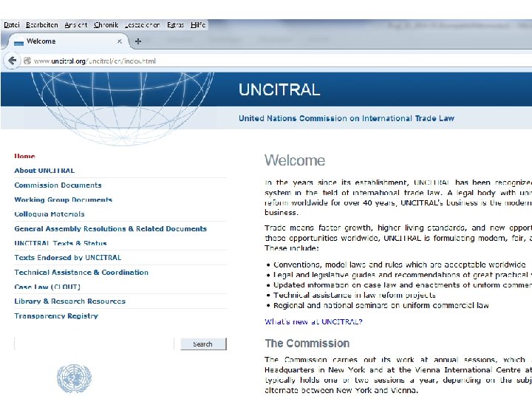
Task: Open General Assembly Resolutions & Related Documents
Action: [111, 228]
